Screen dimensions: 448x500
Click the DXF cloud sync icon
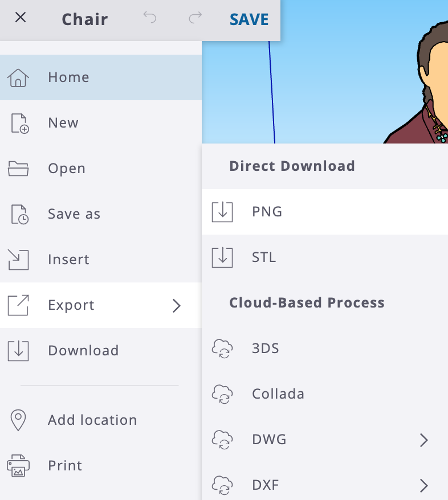click(x=222, y=485)
